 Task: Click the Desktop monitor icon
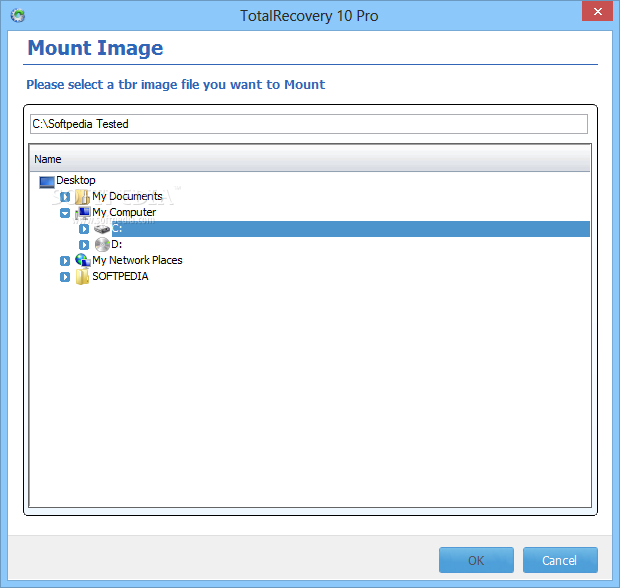47,182
